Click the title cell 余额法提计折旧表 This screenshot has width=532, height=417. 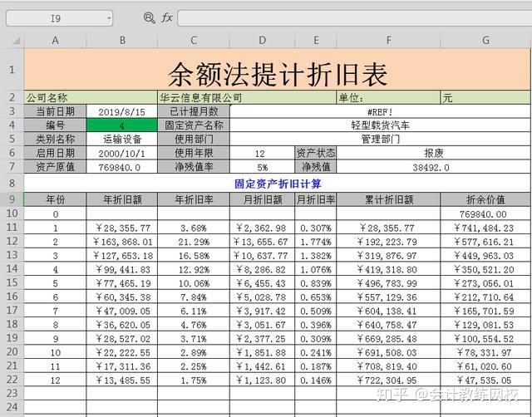click(x=277, y=70)
